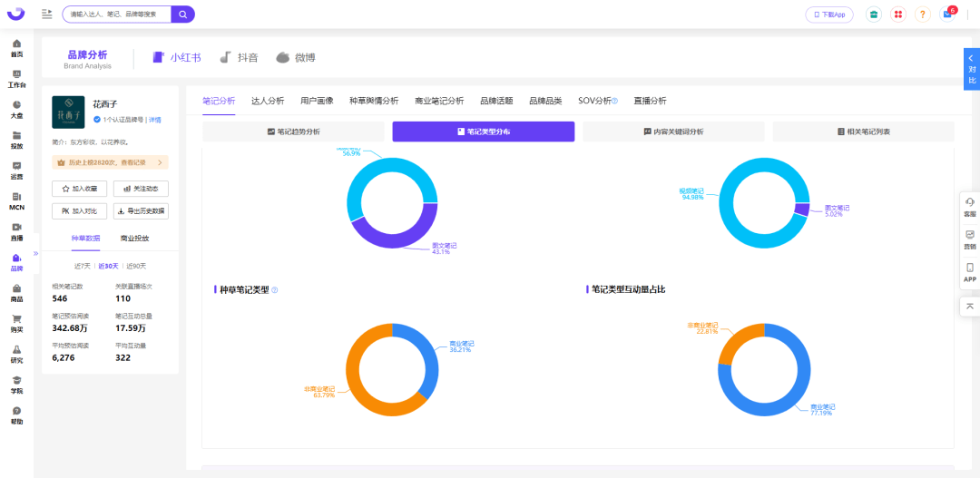Expand the sidebar double-chevron handle
Image resolution: width=980 pixels, height=478 pixels.
pos(35,253)
